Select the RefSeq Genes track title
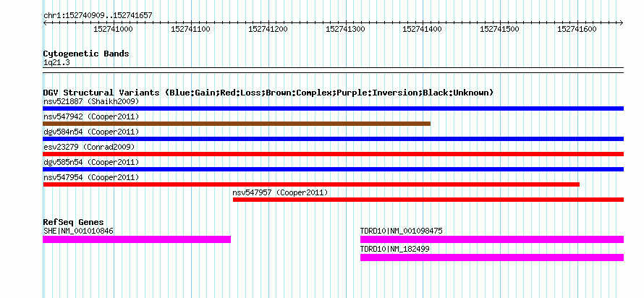Screen dimensions: 644x298 point(73,223)
